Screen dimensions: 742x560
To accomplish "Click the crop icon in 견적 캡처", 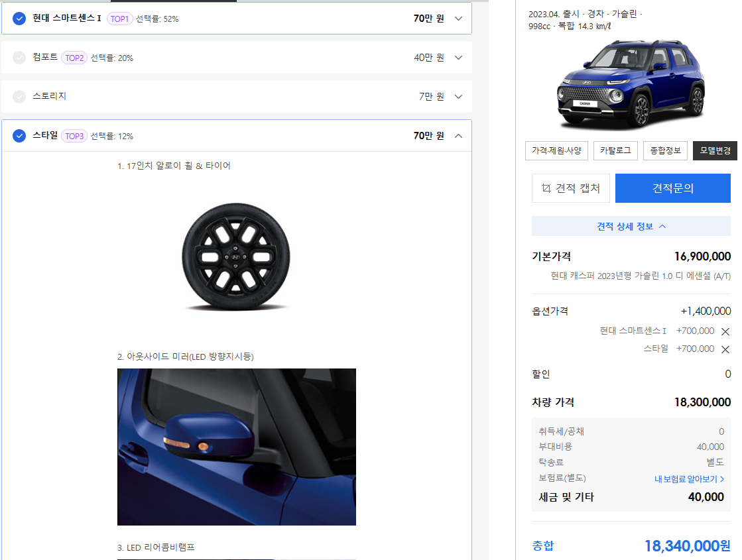I will pos(546,188).
